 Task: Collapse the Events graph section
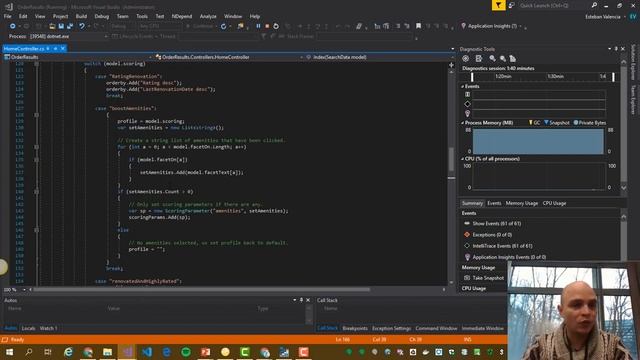pos(462,87)
